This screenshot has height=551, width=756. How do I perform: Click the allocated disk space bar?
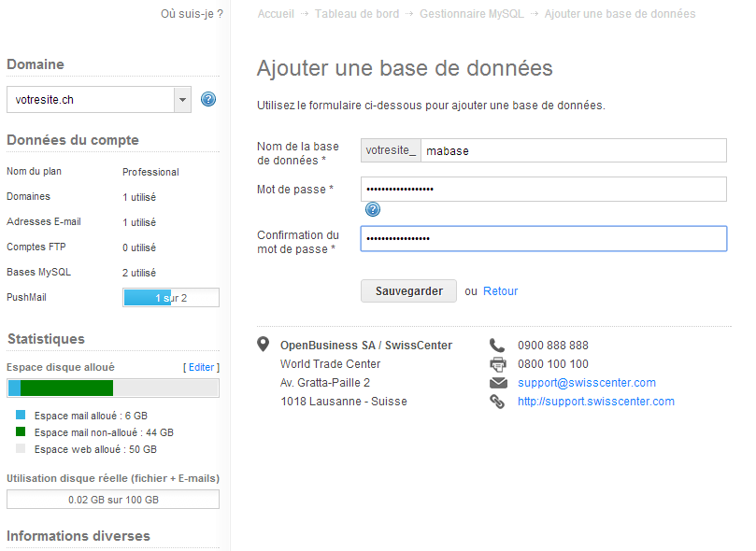click(113, 389)
